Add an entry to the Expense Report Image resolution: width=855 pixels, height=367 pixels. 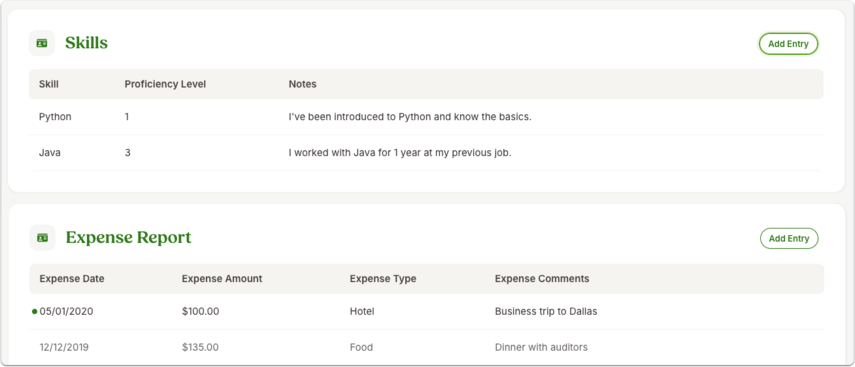click(x=789, y=238)
